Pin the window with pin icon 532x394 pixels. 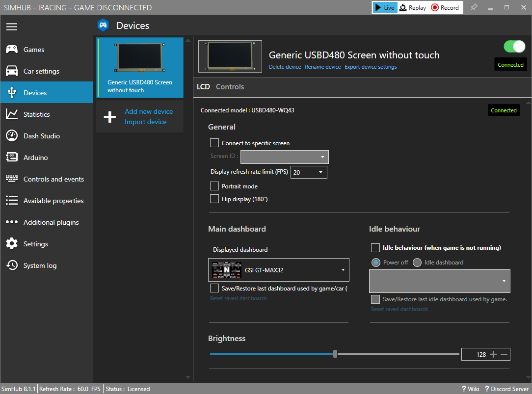pyautogui.click(x=474, y=7)
